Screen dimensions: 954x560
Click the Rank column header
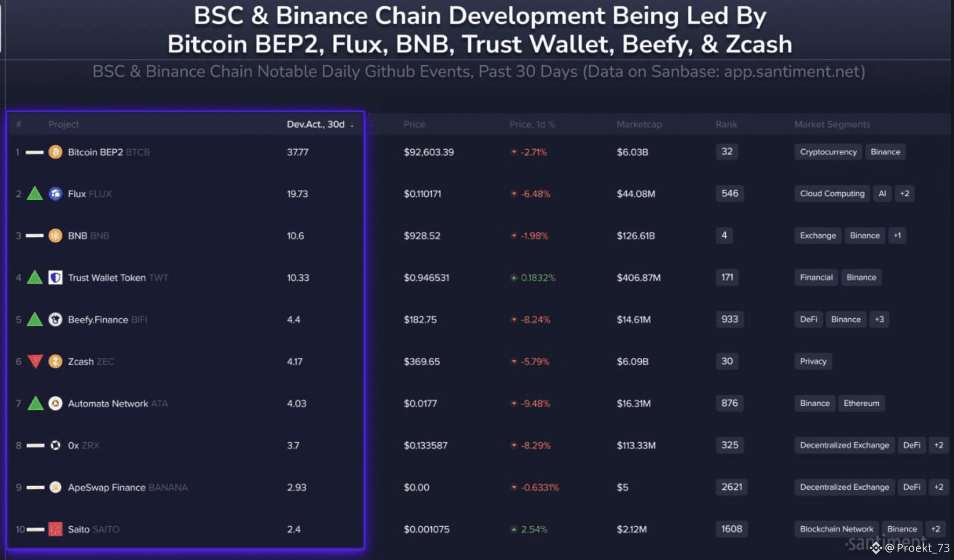[x=726, y=125]
